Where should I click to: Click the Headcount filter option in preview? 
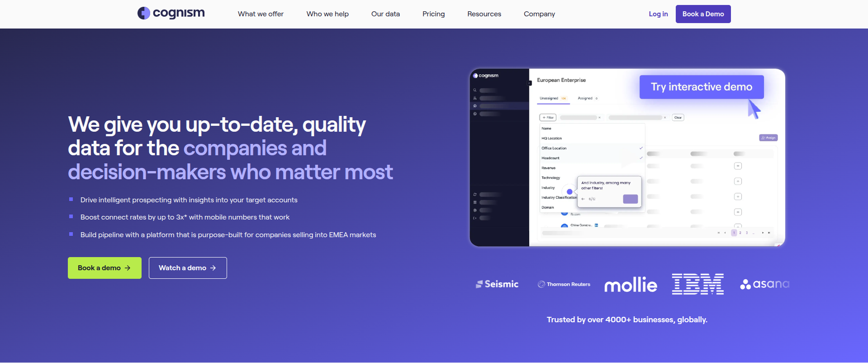point(550,158)
